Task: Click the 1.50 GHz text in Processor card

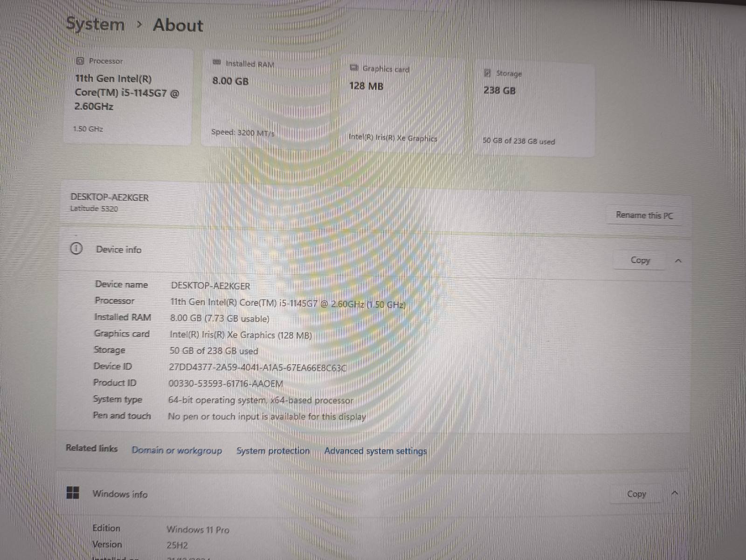Action: (x=88, y=129)
